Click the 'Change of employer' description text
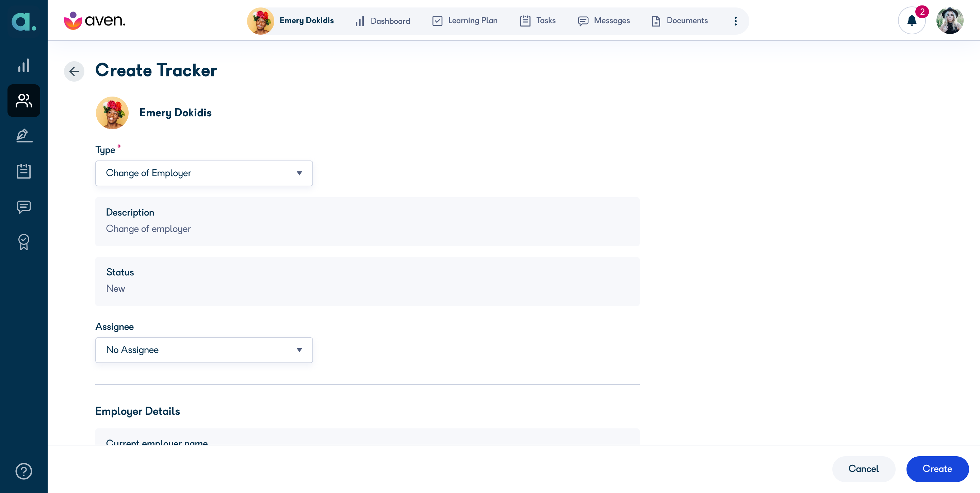Image resolution: width=980 pixels, height=493 pixels. tap(148, 229)
